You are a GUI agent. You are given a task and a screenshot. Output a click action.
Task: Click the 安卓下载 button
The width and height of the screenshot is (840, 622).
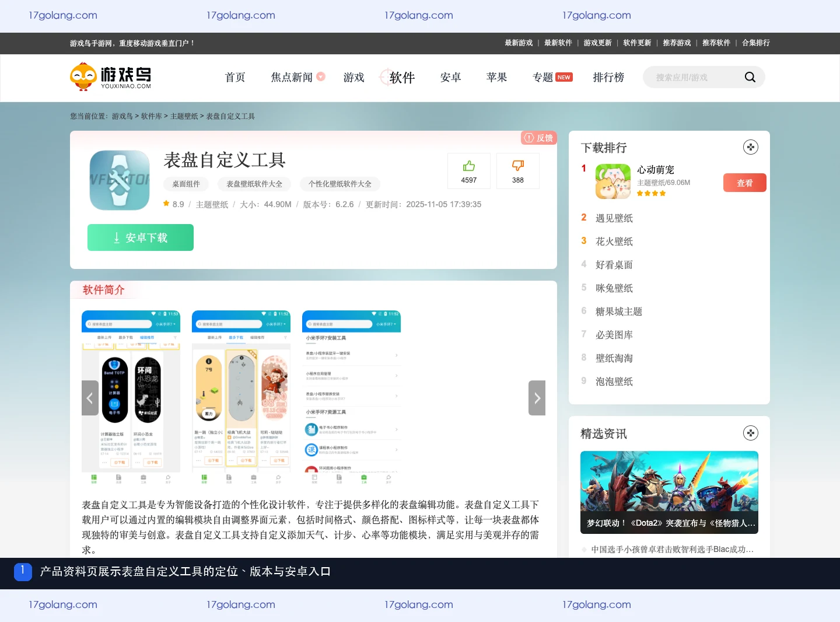(x=141, y=237)
